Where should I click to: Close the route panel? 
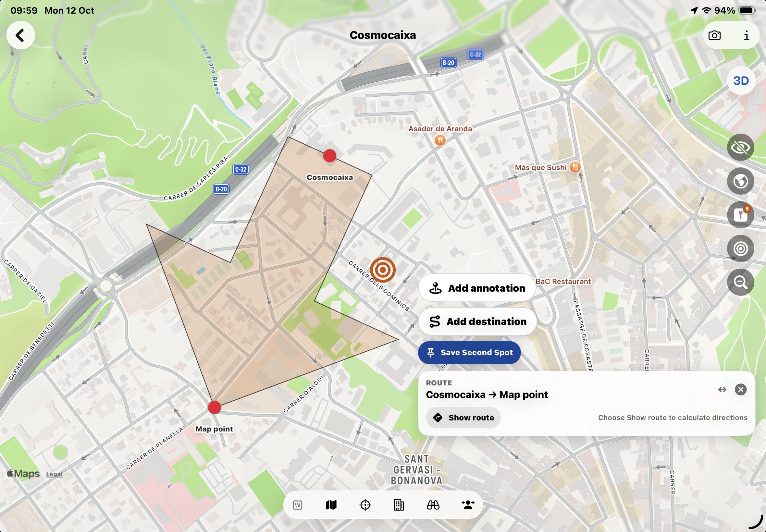click(741, 390)
